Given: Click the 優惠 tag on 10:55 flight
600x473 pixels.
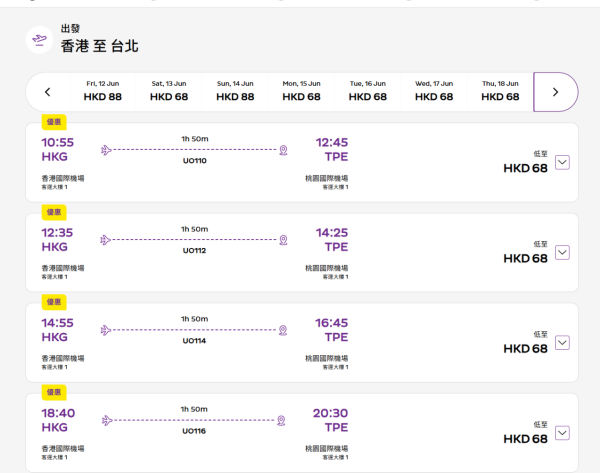Looking at the screenshot, I should pyautogui.click(x=54, y=122).
